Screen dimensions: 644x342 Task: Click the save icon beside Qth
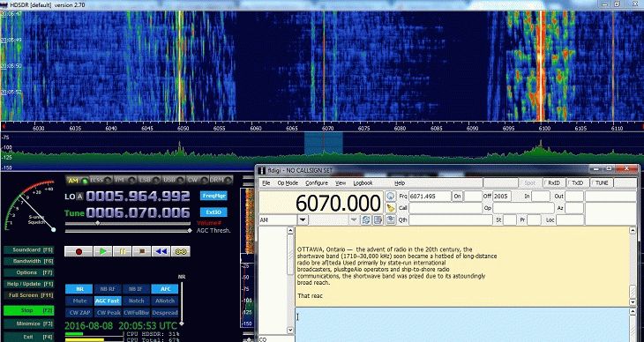tap(391, 220)
